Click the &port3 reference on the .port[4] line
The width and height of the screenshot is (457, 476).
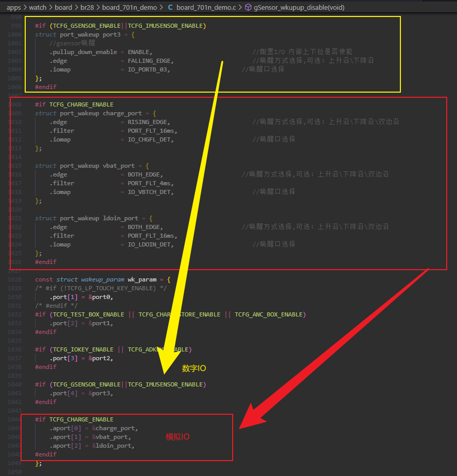(x=99, y=394)
